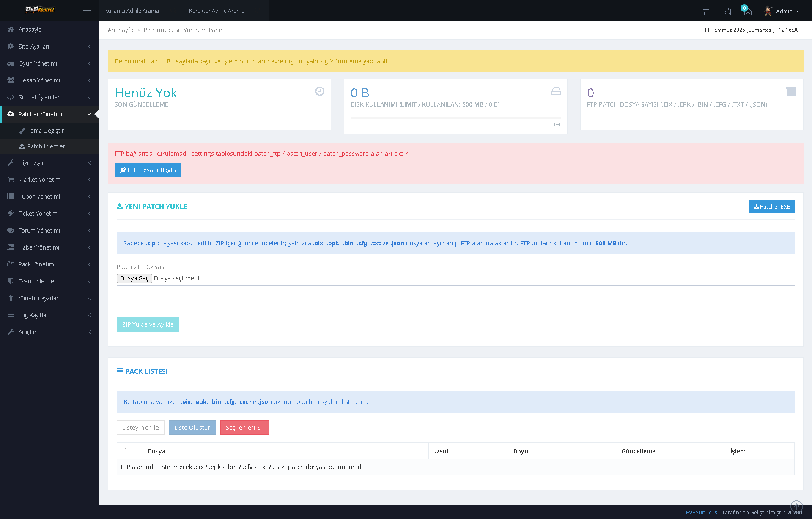
Task: Click the scroll-to-top arrow icon
Action: point(797,506)
